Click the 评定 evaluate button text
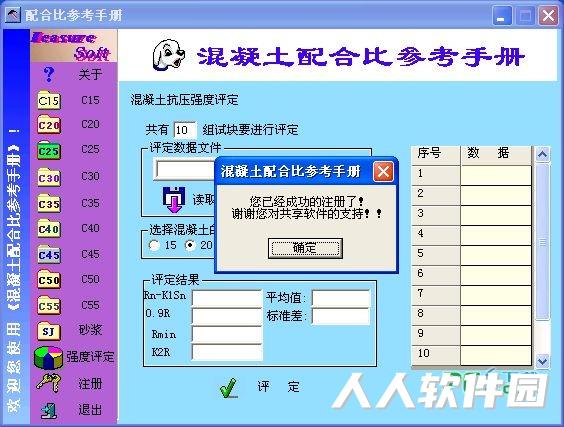Viewport: 564px width, 427px height. click(278, 387)
